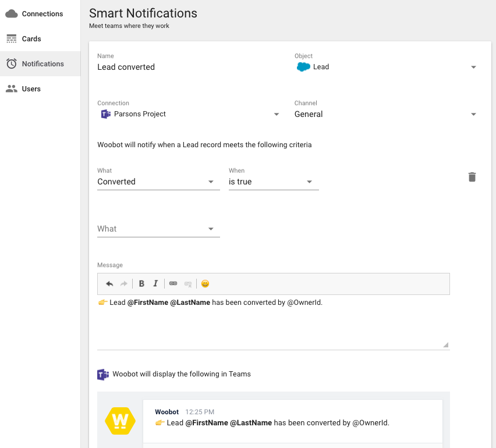This screenshot has height=448, width=496.
Task: Click the yellow Woobot hexagon avatar
Action: [x=120, y=421]
